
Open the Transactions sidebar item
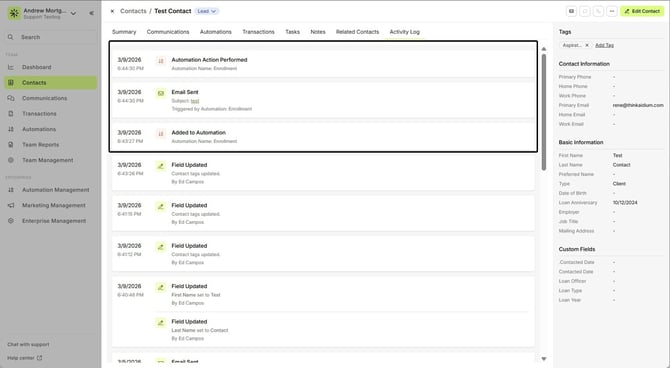click(x=50, y=114)
